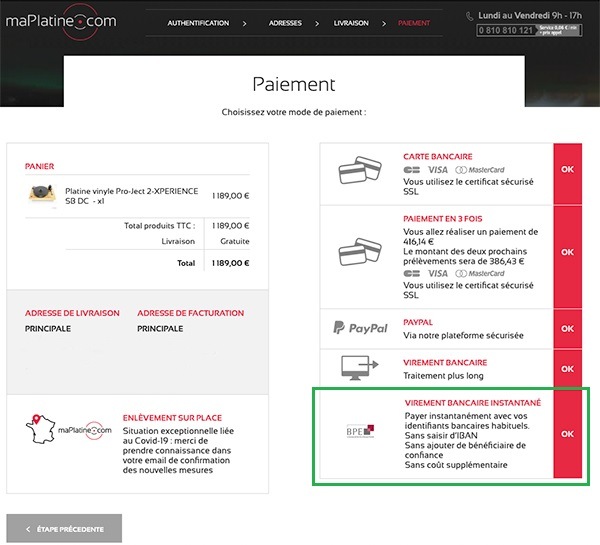
Task: Click the credit card icon for Carte Bancaire
Action: (x=358, y=172)
